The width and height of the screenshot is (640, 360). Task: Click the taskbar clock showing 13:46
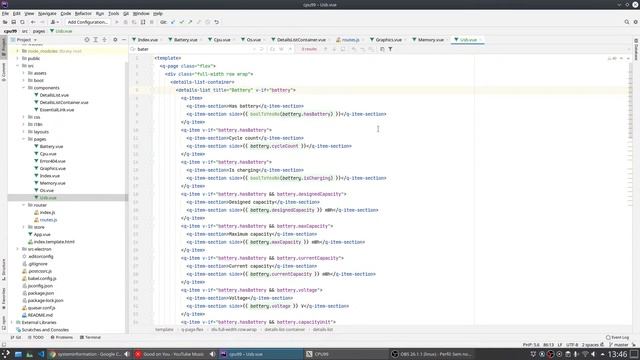pos(618,354)
